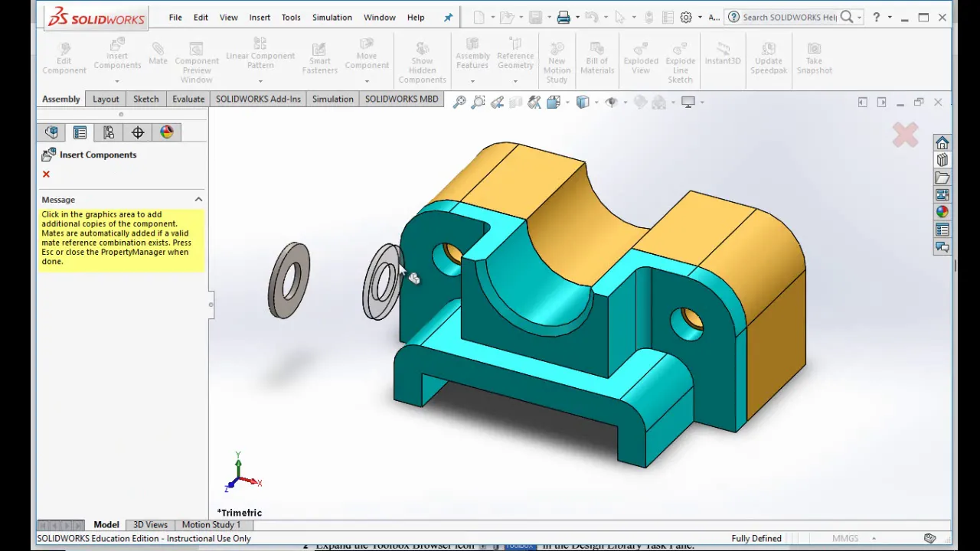Click the search magnifier icon

point(847,17)
